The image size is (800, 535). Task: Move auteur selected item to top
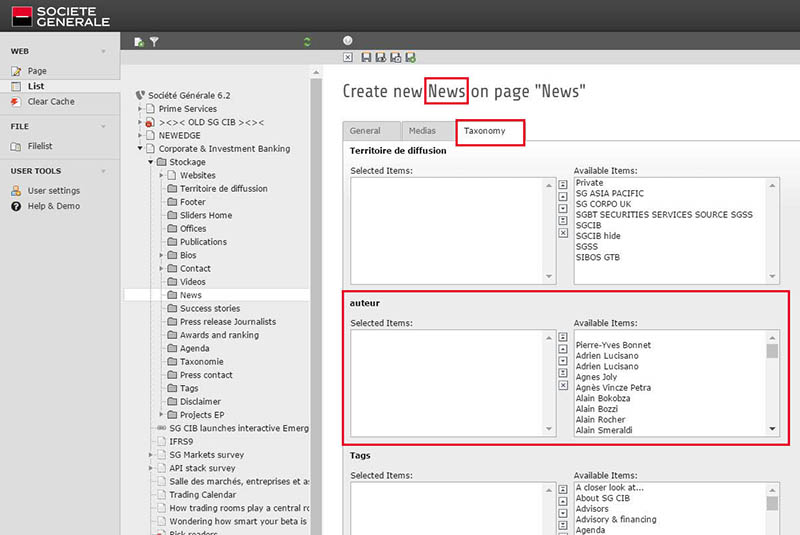563,337
